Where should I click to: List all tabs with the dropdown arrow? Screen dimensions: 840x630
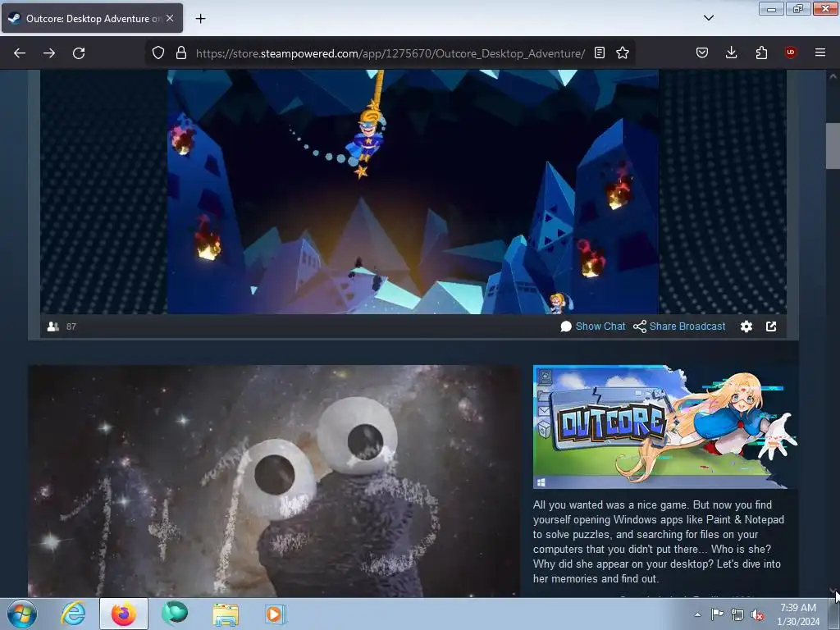coord(709,18)
